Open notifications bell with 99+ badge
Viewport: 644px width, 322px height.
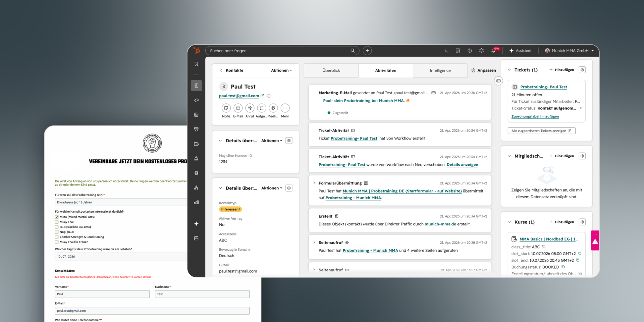click(x=494, y=50)
